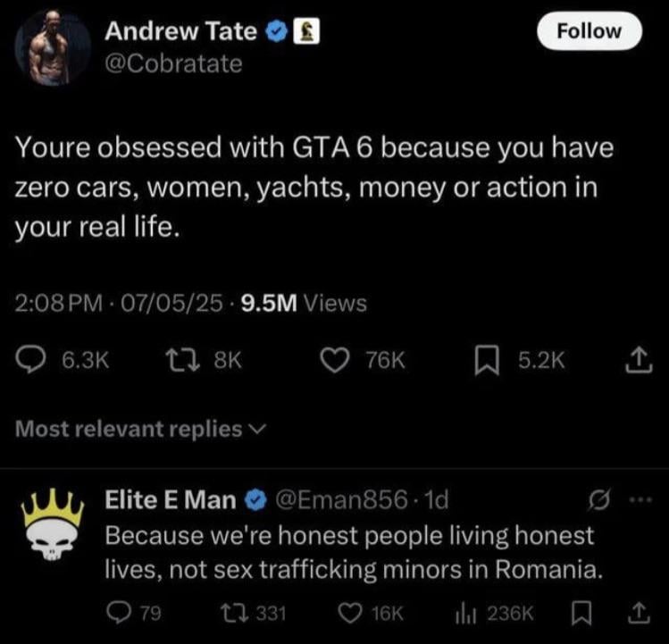Repost Elite E Man's reply
The width and height of the screenshot is (669, 644).
pyautogui.click(x=234, y=614)
